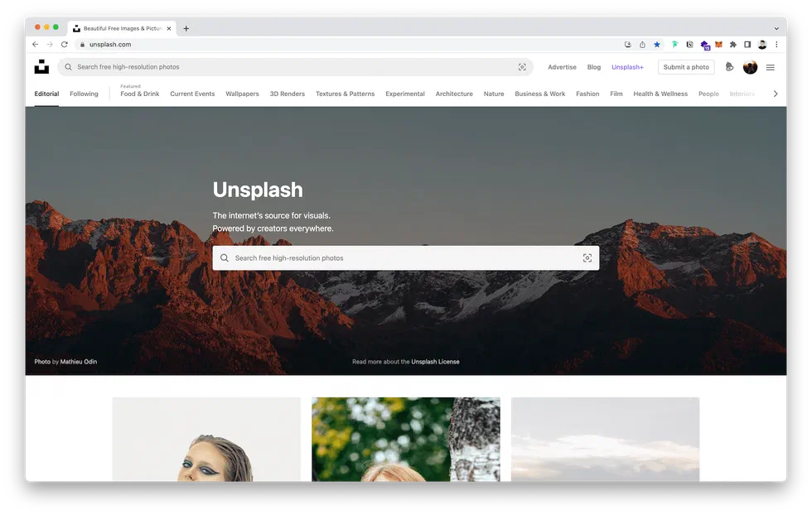This screenshot has width=812, height=515.
Task: Open the Blog link
Action: tap(594, 67)
